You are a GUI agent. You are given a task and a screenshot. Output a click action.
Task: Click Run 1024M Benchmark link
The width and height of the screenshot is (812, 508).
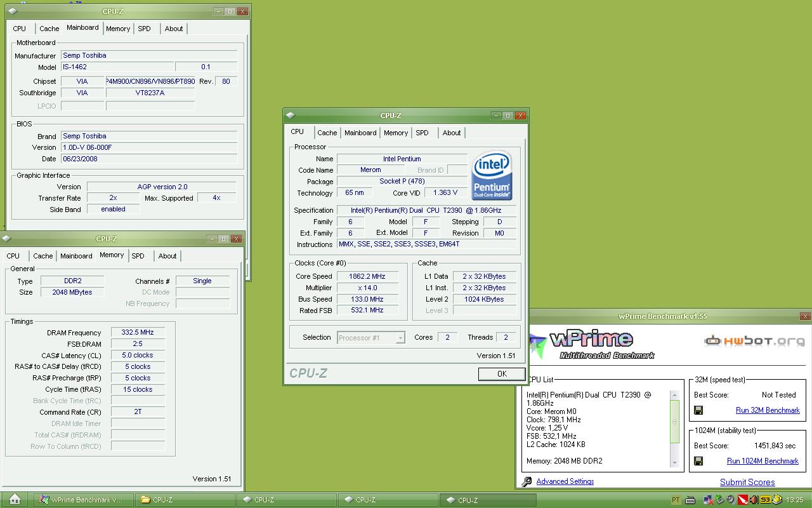click(x=763, y=461)
